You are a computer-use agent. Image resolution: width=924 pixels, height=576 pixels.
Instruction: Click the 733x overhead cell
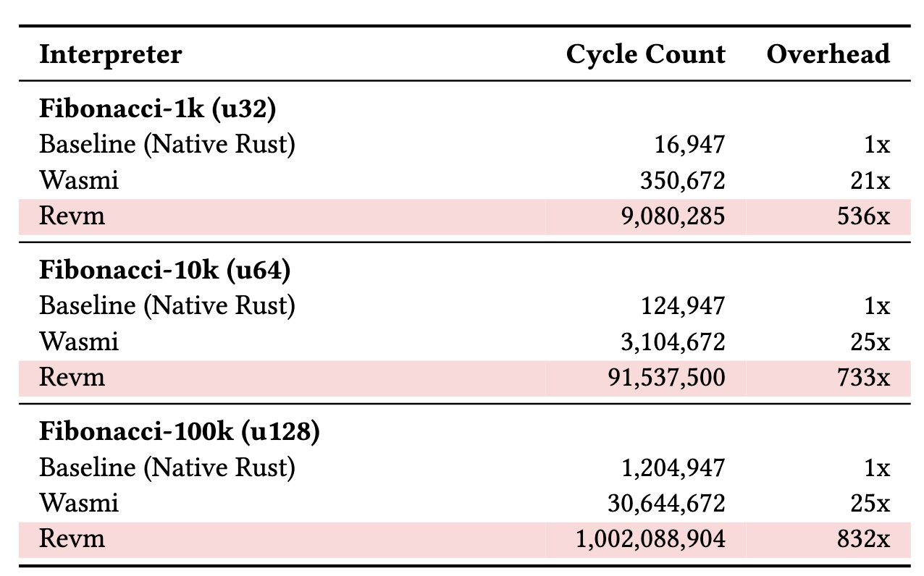865,377
